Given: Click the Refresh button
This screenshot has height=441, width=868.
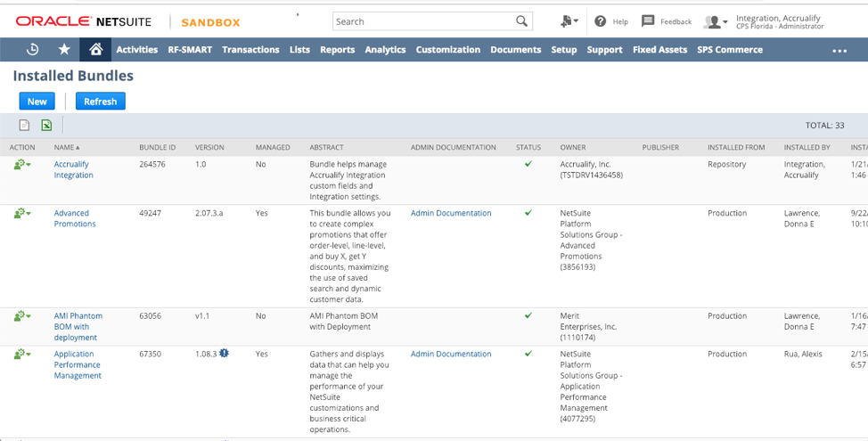Looking at the screenshot, I should click(100, 102).
